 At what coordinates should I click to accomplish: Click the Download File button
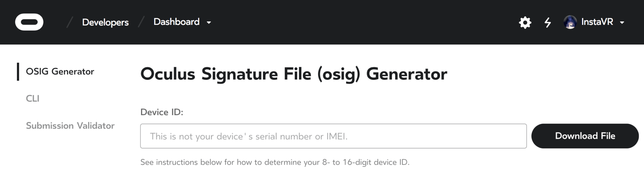pyautogui.click(x=585, y=136)
